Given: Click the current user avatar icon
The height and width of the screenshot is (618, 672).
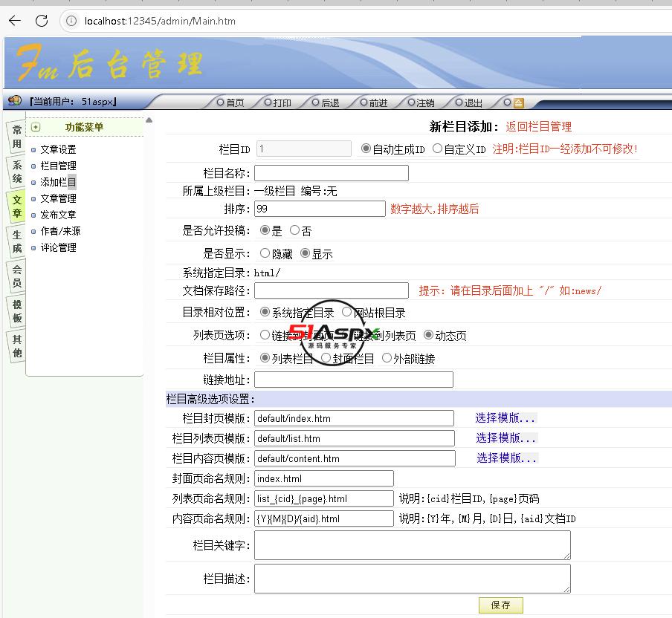Looking at the screenshot, I should click(15, 101).
